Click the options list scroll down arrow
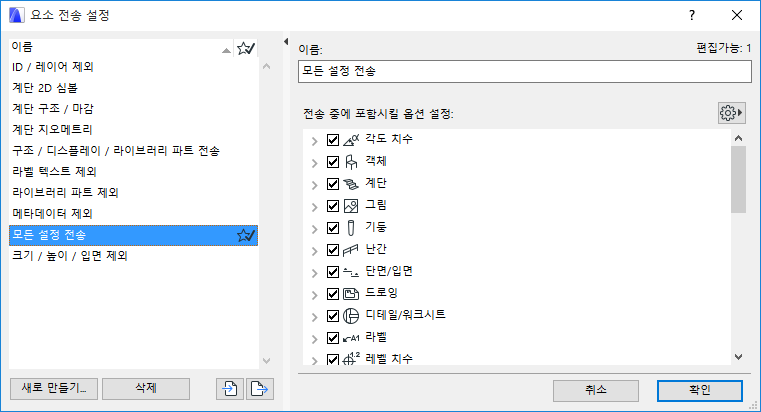The image size is (761, 412). pos(738,357)
